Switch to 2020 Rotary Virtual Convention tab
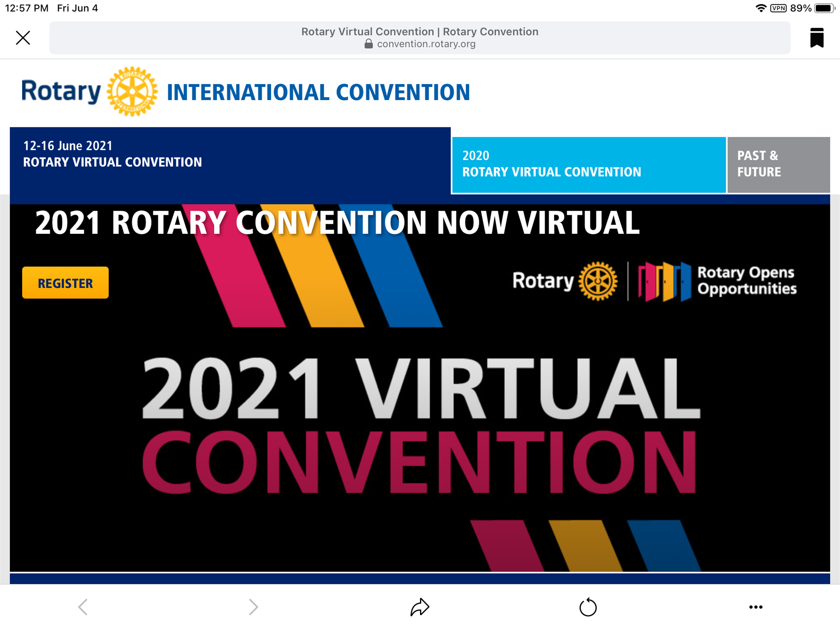The width and height of the screenshot is (840, 630). (x=588, y=165)
